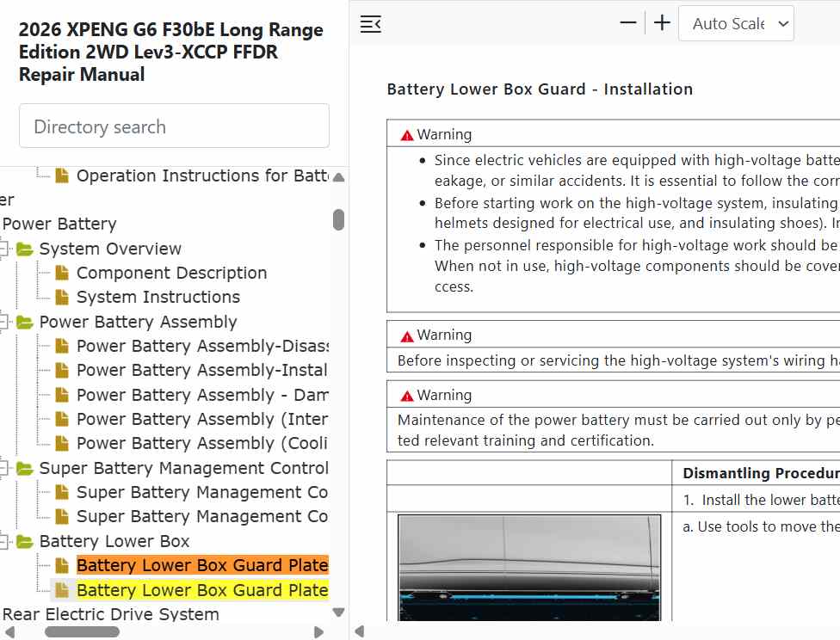Zoom out with the minus icon
840x640 pixels.
click(x=628, y=23)
